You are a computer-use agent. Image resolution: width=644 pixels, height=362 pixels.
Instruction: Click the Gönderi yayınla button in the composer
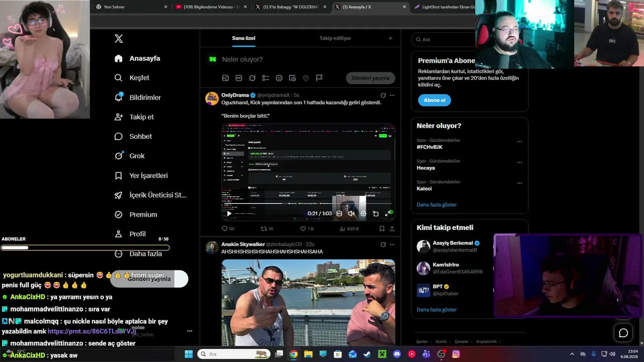(x=370, y=78)
